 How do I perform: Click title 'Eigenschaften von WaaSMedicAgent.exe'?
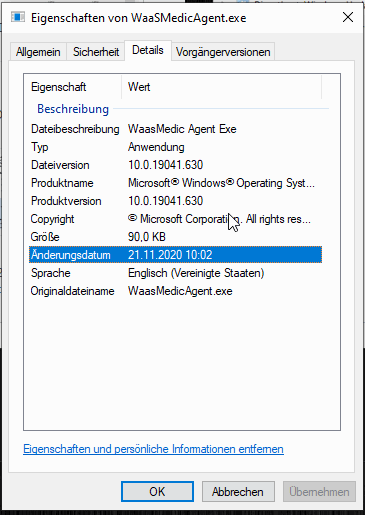click(139, 18)
